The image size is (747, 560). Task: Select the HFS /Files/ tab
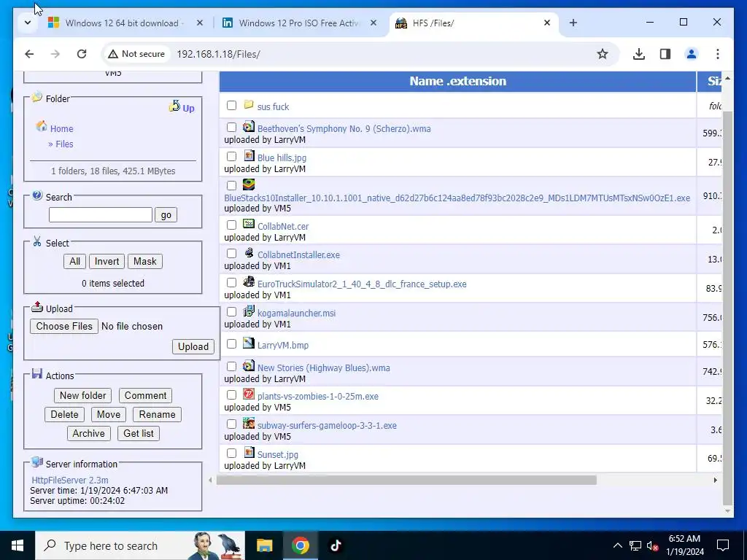tap(474, 23)
